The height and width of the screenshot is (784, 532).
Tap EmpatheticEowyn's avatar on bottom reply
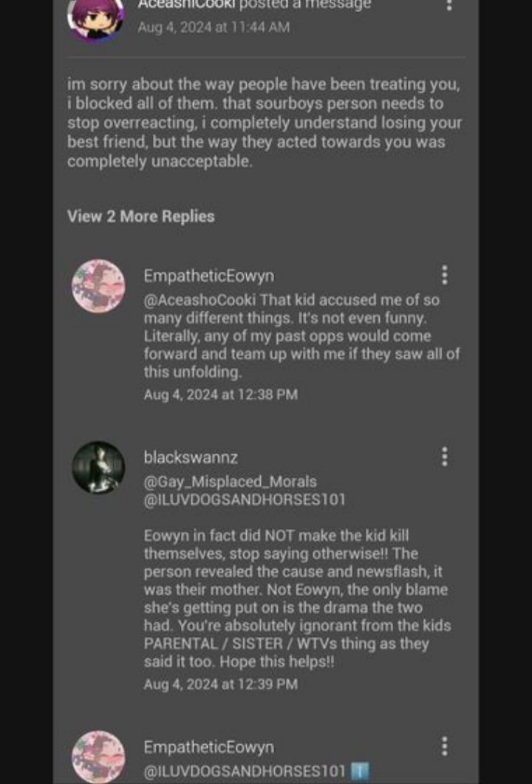[x=98, y=757]
